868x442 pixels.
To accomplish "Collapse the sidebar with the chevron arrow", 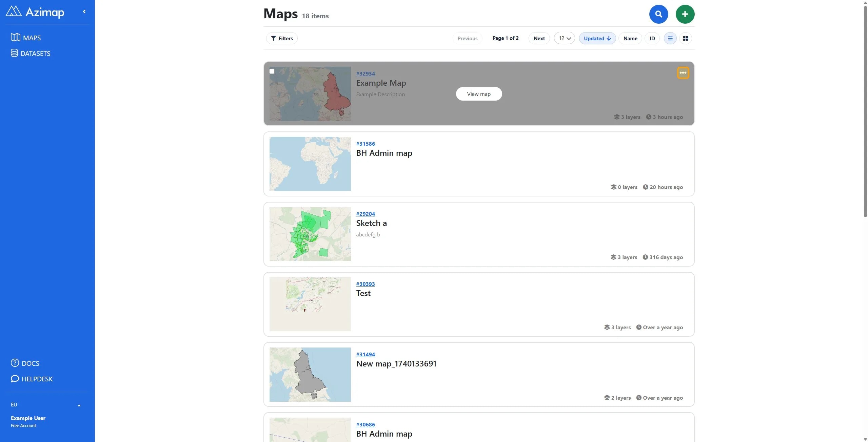I will [x=84, y=12].
